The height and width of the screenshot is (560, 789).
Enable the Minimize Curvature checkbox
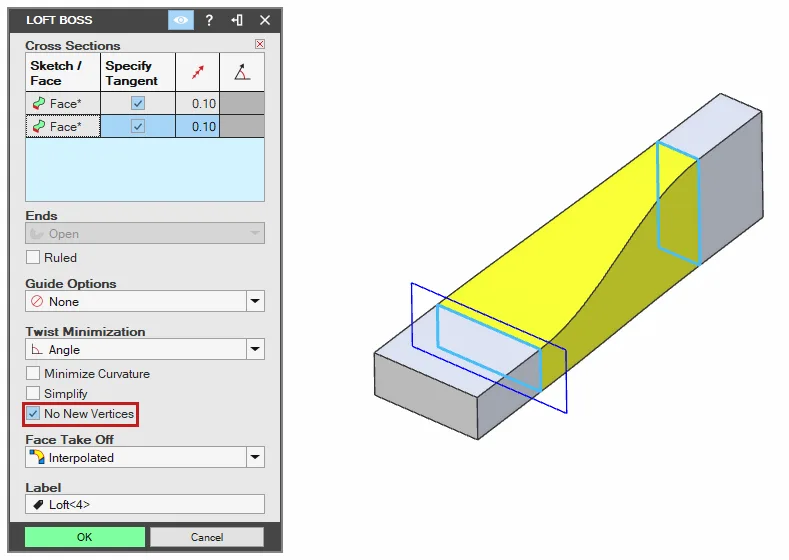pyautogui.click(x=33, y=373)
